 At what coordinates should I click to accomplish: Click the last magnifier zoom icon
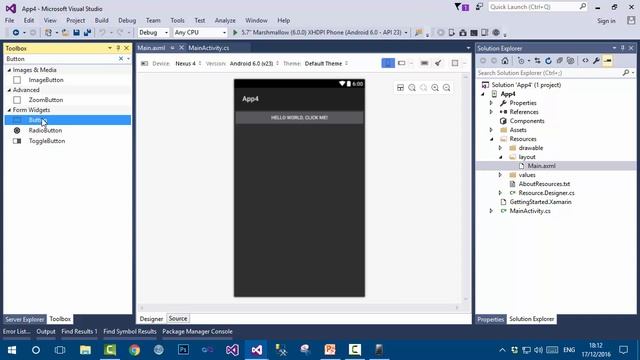(447, 88)
